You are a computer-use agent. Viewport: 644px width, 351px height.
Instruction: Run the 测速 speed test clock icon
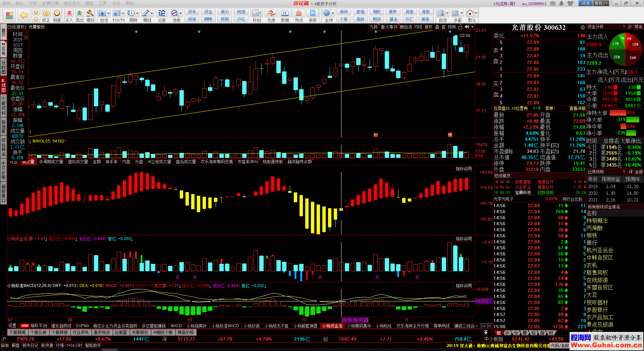coord(57,16)
